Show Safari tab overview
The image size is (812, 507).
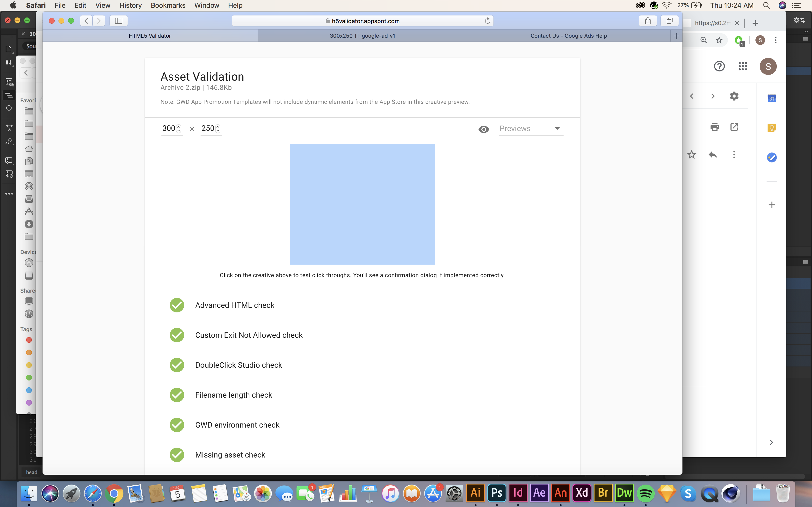[669, 21]
